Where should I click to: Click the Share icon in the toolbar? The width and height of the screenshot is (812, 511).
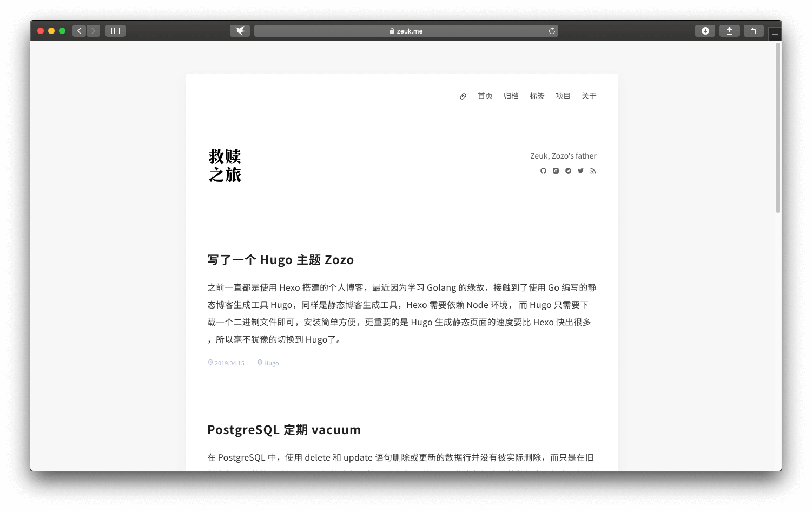729,31
